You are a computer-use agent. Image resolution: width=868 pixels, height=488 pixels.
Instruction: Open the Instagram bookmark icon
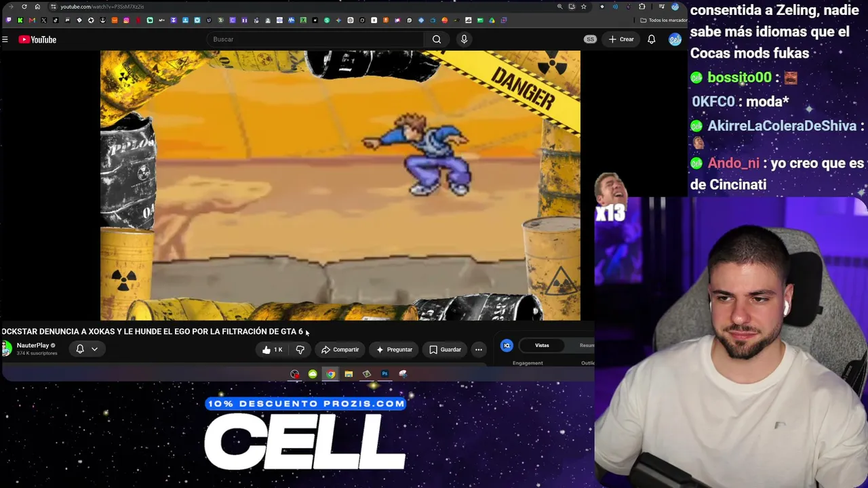click(x=126, y=20)
